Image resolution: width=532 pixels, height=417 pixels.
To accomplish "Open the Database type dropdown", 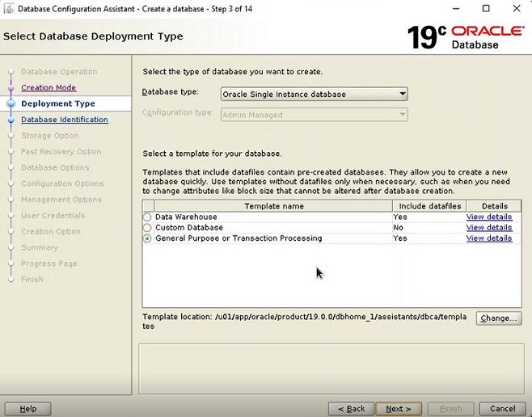I will pos(314,94).
